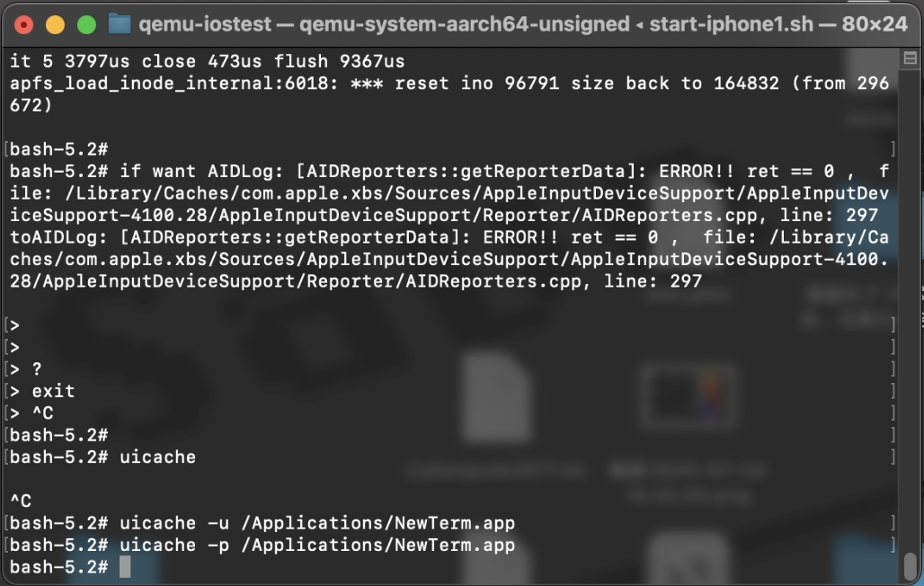
Task: Click the split pane icon
Action: pyautogui.click(x=908, y=59)
